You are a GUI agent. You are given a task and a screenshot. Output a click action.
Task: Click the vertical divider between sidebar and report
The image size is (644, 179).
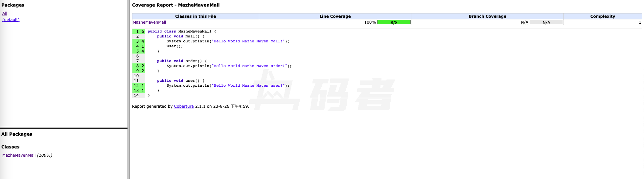pos(128,89)
